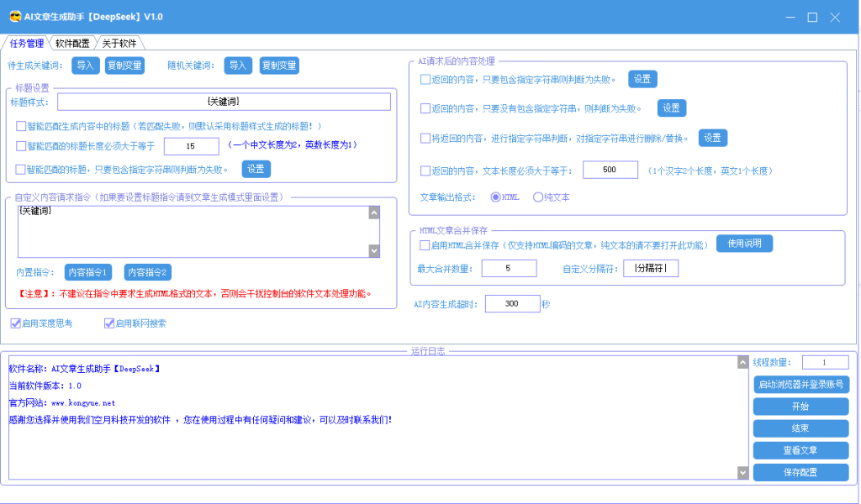861x504 pixels.
Task: Open 设置 for 没有包含指定字符串 rule
Action: (x=672, y=108)
